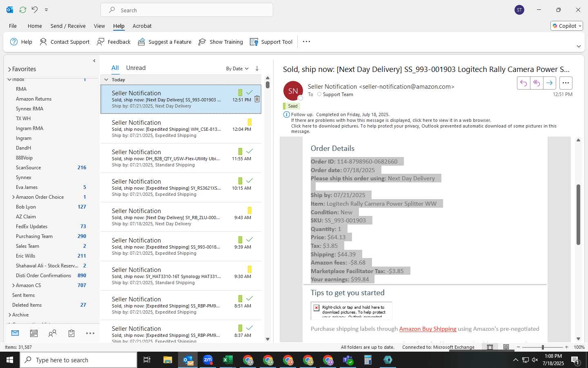Image resolution: width=588 pixels, height=368 pixels.
Task: Toggle completed flag on 8:51 AM email
Action: pos(249,298)
